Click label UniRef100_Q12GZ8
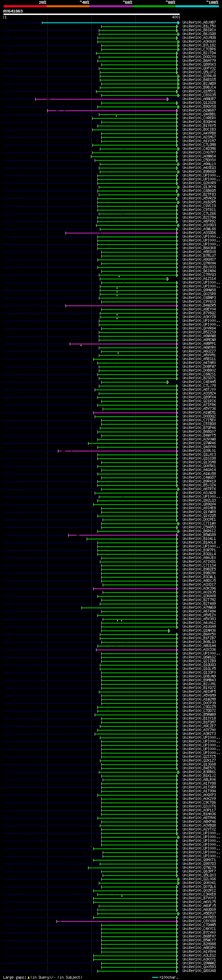 tap(199, 103)
